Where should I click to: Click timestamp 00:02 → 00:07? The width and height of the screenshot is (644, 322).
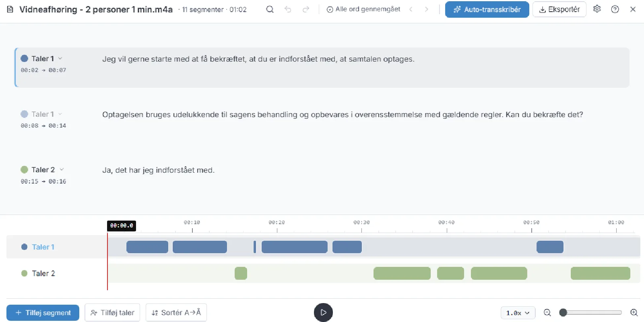43,70
